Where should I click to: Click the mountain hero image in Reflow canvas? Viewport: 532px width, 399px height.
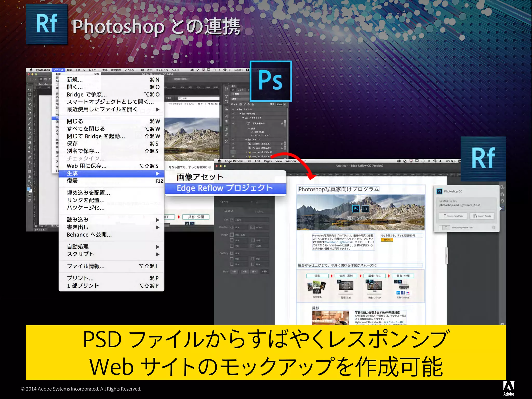point(361,212)
